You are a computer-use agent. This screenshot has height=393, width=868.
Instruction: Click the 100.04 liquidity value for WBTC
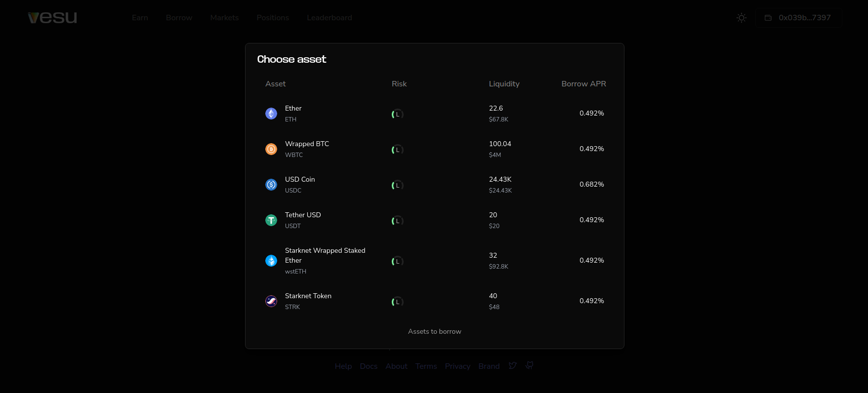[500, 144]
